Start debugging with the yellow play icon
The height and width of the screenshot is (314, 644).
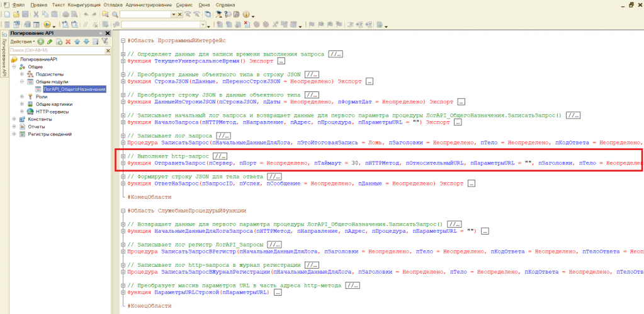tap(47, 25)
